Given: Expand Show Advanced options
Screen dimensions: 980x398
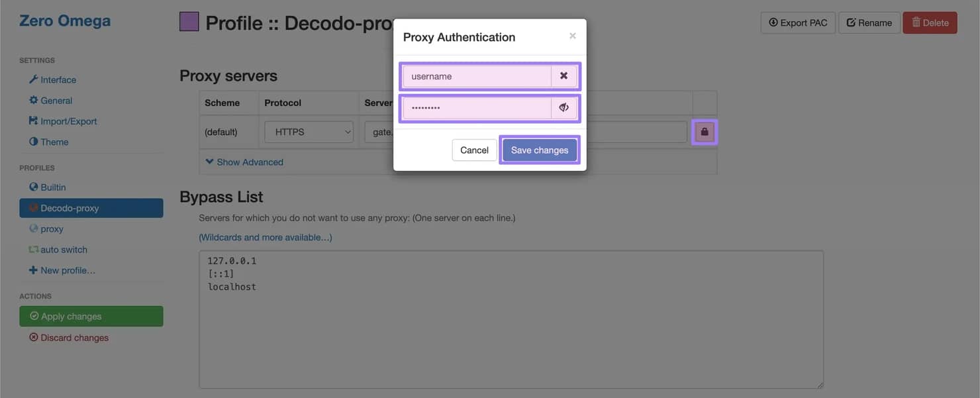Looking at the screenshot, I should click(x=244, y=162).
